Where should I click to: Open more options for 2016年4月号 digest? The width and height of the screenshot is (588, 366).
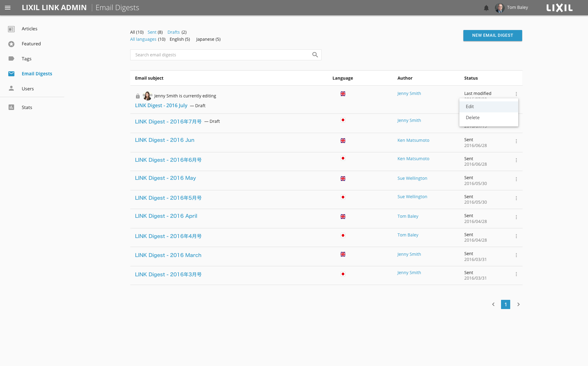click(x=516, y=236)
